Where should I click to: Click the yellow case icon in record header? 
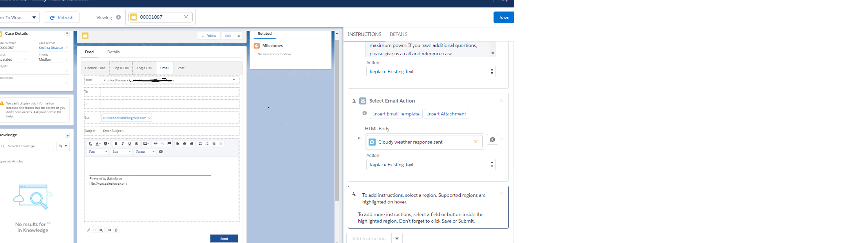[x=85, y=36]
